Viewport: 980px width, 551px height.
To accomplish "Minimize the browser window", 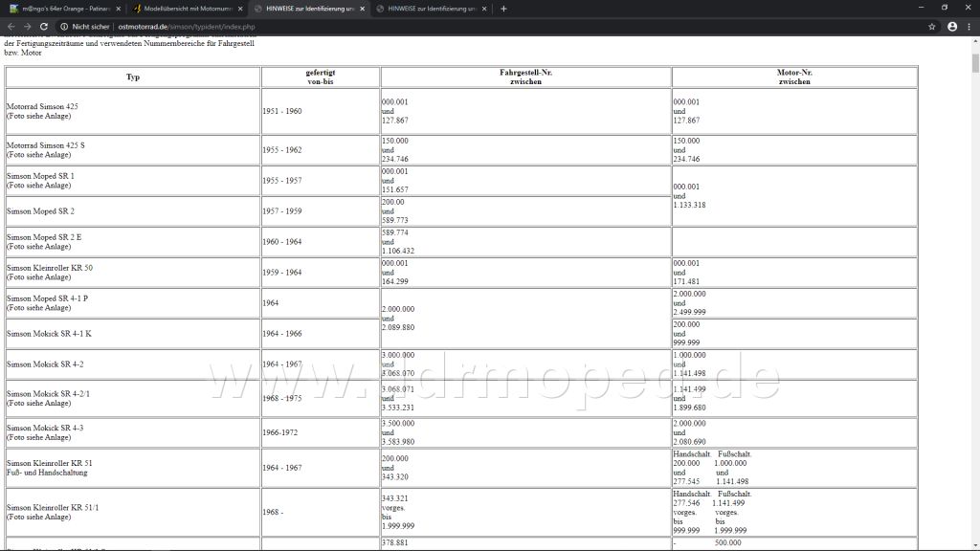I will tap(921, 8).
